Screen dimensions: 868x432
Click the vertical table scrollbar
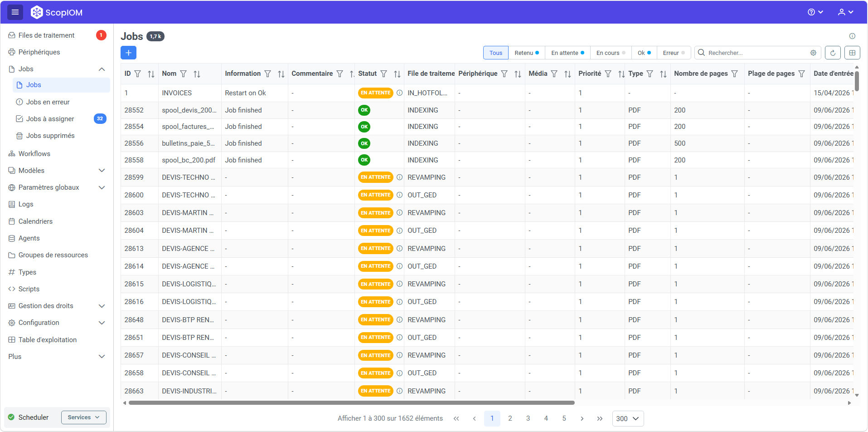click(x=857, y=81)
